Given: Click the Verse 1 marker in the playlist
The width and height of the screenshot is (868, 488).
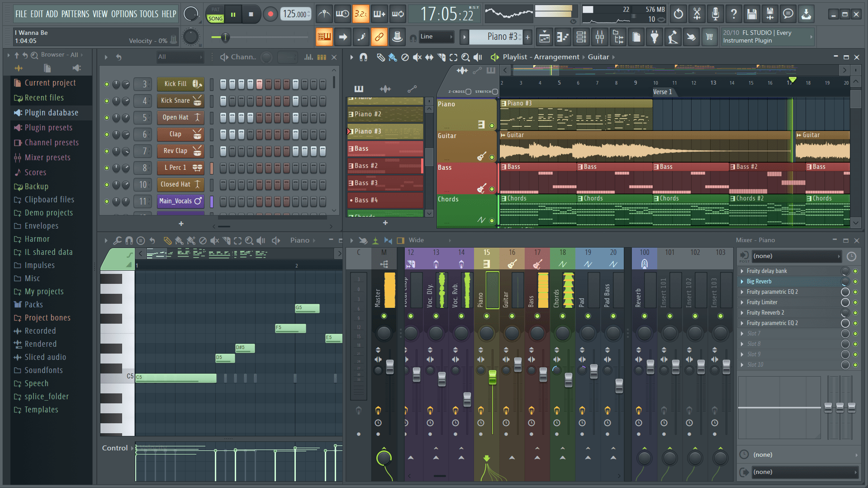Looking at the screenshot, I should tap(663, 91).
